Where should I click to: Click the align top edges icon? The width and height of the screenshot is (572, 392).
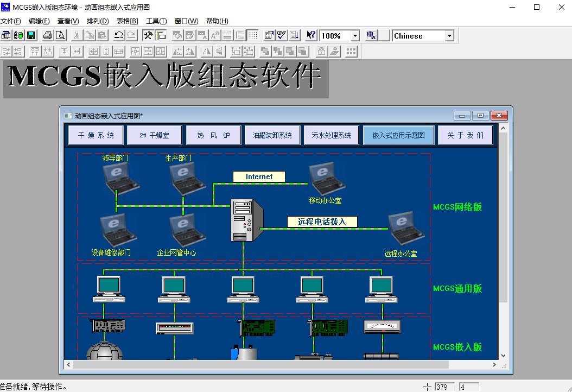click(35, 52)
